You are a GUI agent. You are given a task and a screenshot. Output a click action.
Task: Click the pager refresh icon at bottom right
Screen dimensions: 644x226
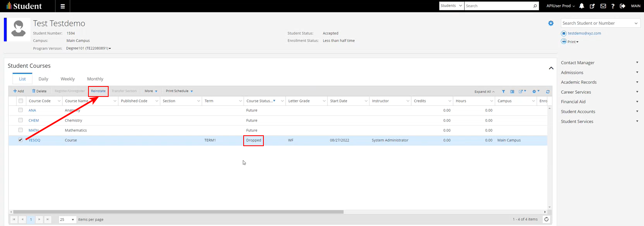click(x=546, y=219)
